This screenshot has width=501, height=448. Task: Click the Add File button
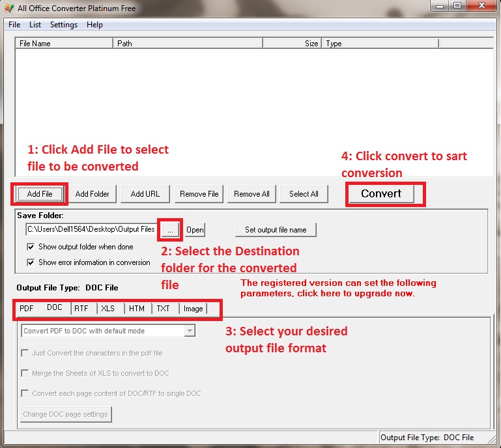pyautogui.click(x=40, y=194)
